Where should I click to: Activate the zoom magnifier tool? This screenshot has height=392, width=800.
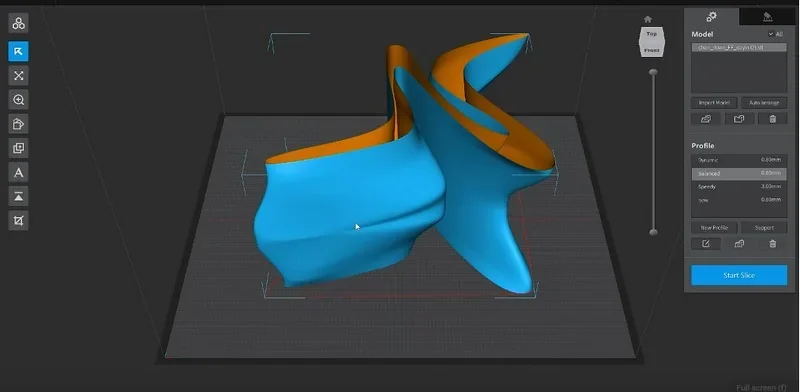[18, 100]
